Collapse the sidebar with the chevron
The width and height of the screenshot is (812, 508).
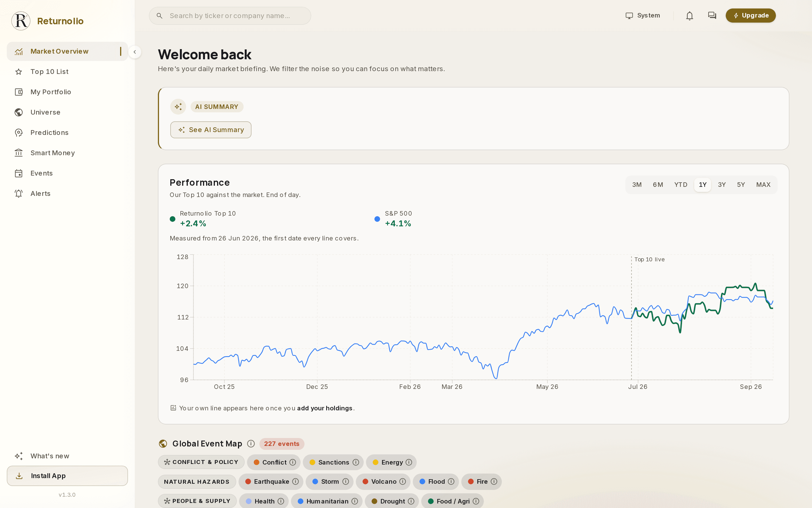pos(134,52)
